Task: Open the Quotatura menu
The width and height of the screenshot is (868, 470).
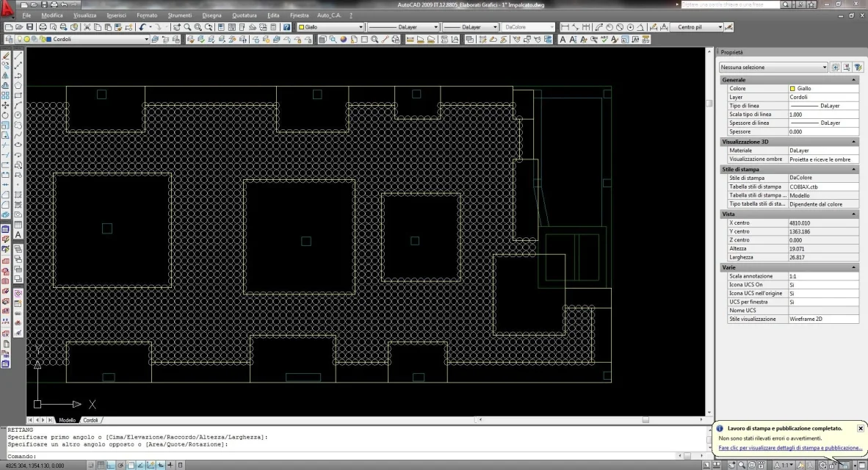Action: coord(244,15)
